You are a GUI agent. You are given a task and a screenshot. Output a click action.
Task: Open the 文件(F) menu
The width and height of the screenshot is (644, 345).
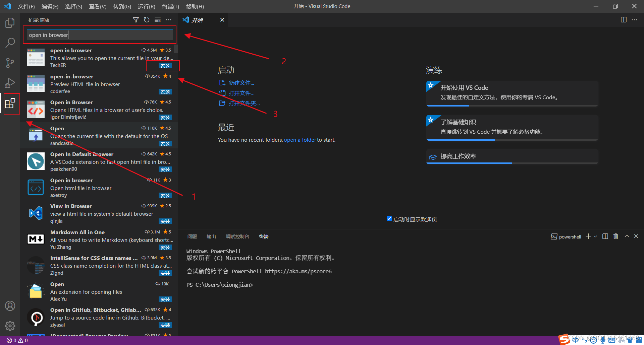pyautogui.click(x=26, y=6)
